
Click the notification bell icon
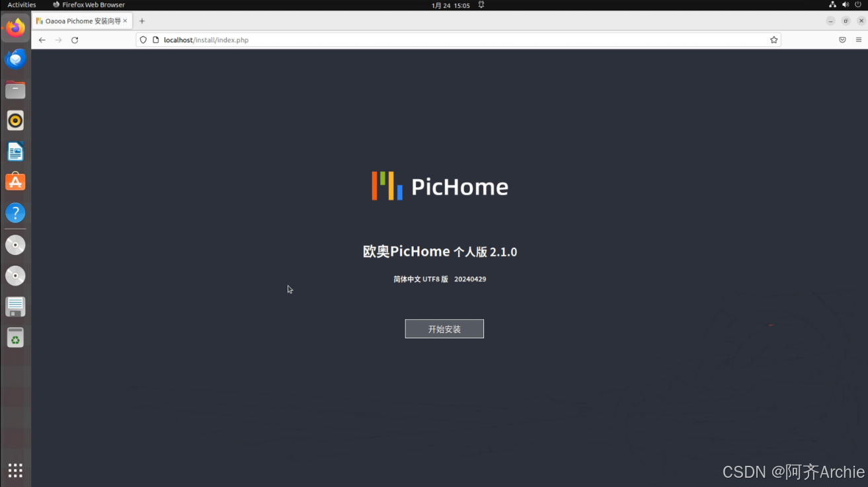tap(481, 5)
